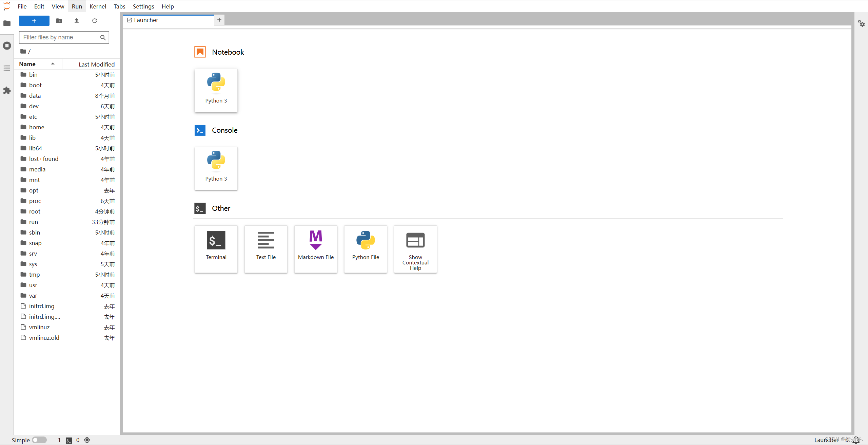Image resolution: width=868 pixels, height=445 pixels.
Task: Add a new tab with plus button
Action: (219, 20)
